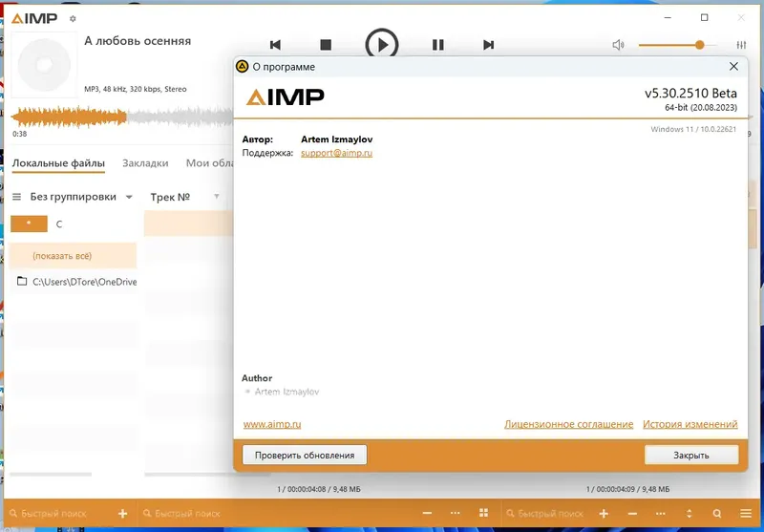The height and width of the screenshot is (532, 764).
Task: Open the Мои облака tab
Action: tap(210, 163)
